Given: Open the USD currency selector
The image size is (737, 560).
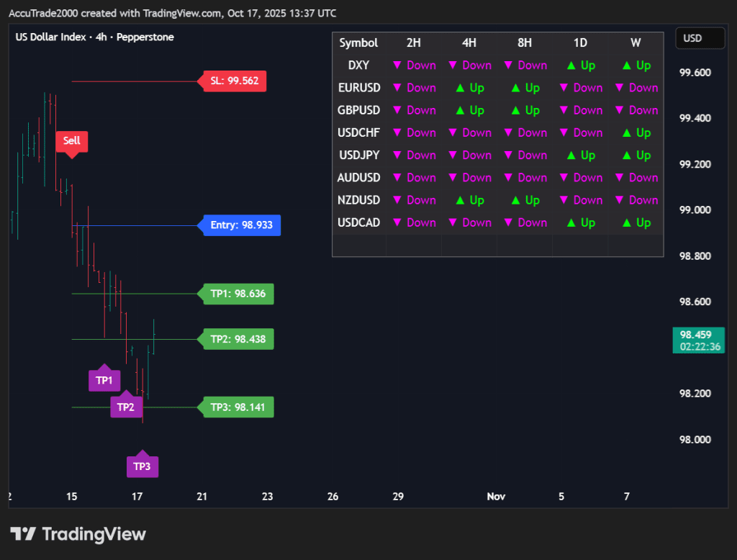Looking at the screenshot, I should point(699,38).
